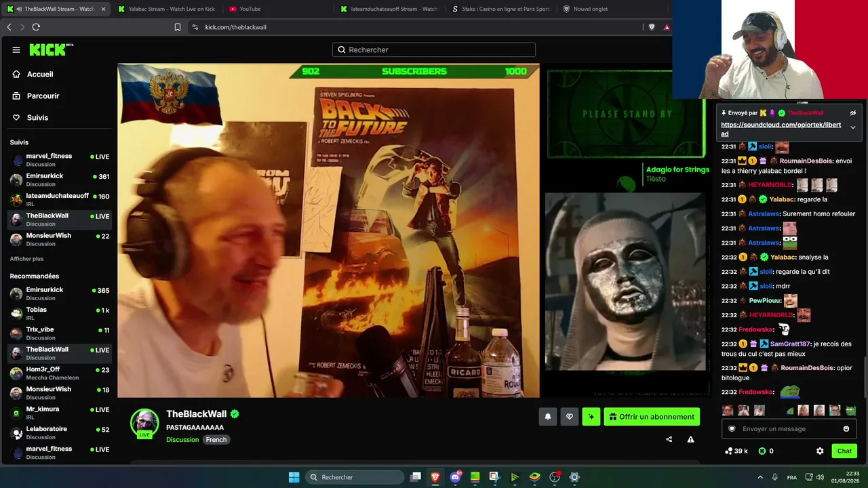Open Brave browser from taskbar

(435, 477)
